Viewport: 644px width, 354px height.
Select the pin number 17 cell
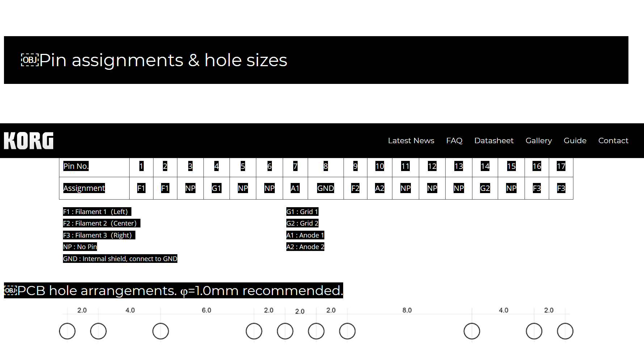pyautogui.click(x=561, y=166)
